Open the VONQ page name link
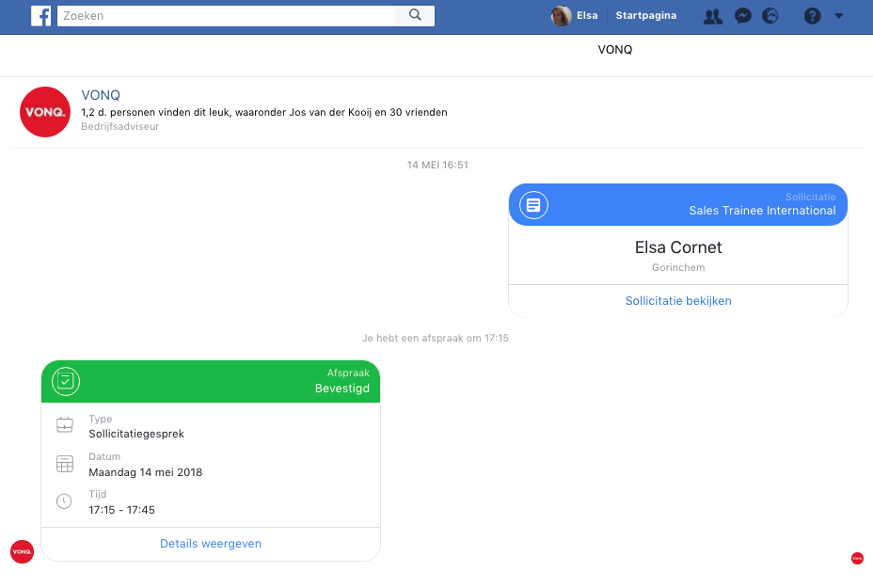This screenshot has width=873, height=588. click(101, 95)
